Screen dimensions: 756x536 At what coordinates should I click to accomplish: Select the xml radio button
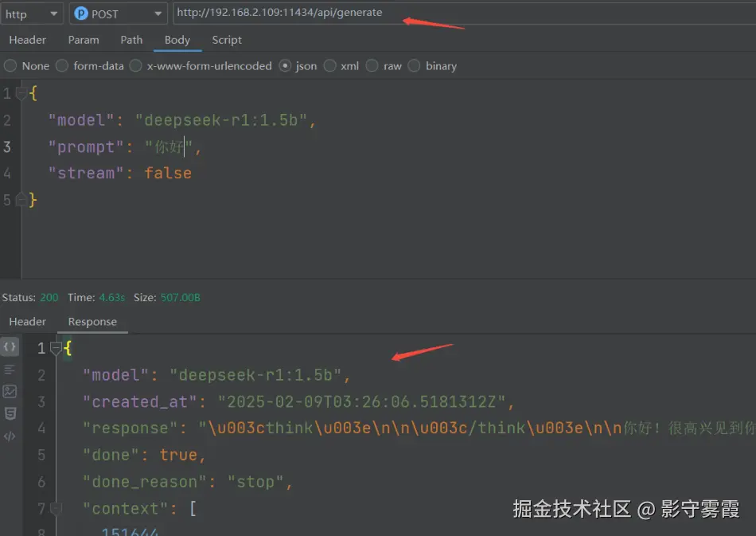click(329, 65)
